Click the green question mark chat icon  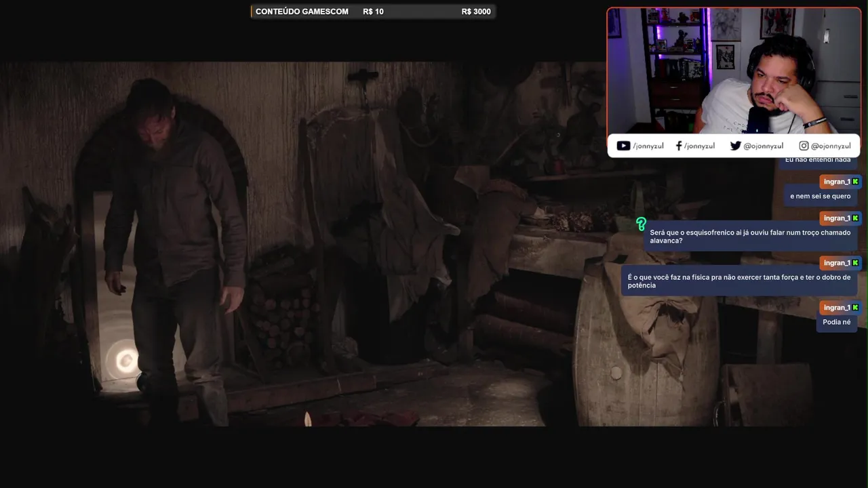(641, 224)
